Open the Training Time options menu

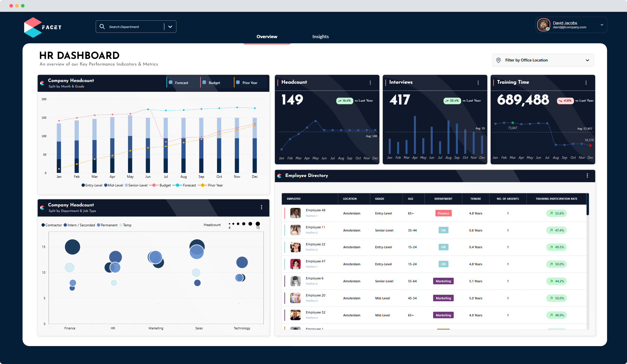[586, 83]
